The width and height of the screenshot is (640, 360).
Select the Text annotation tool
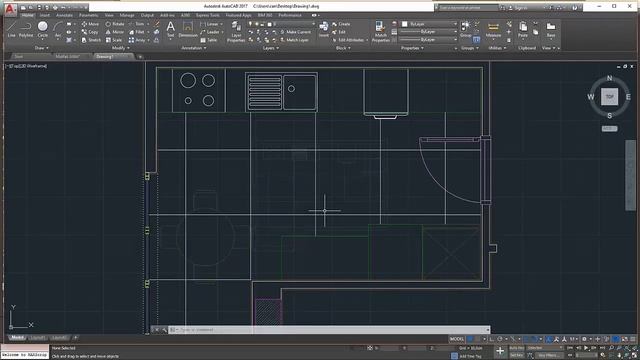click(x=170, y=29)
